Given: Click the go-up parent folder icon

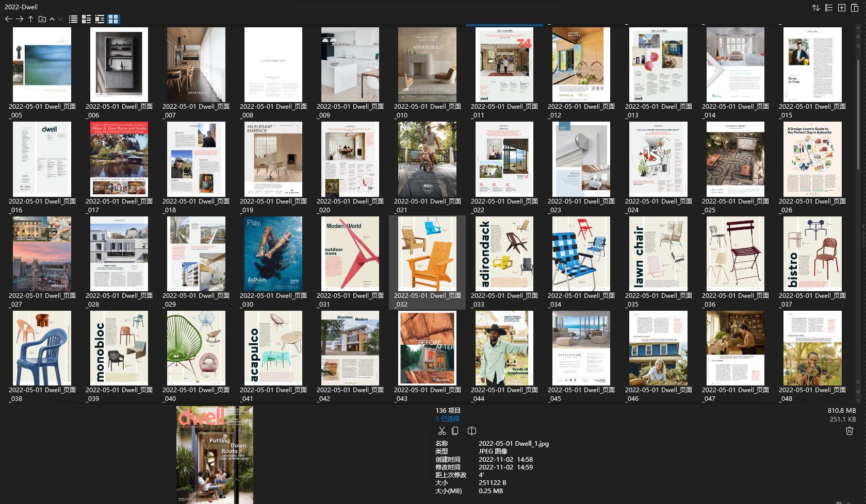Looking at the screenshot, I should 31,19.
